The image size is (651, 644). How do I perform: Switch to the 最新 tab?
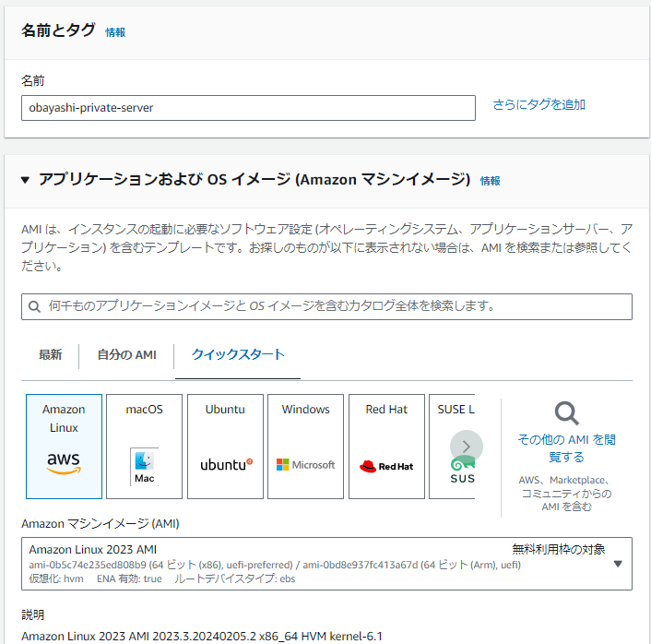coord(50,355)
